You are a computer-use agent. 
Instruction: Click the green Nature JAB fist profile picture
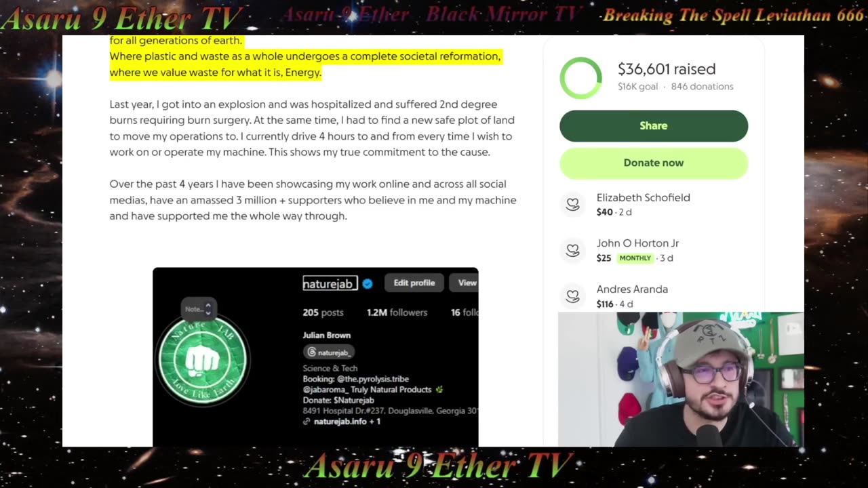point(203,360)
